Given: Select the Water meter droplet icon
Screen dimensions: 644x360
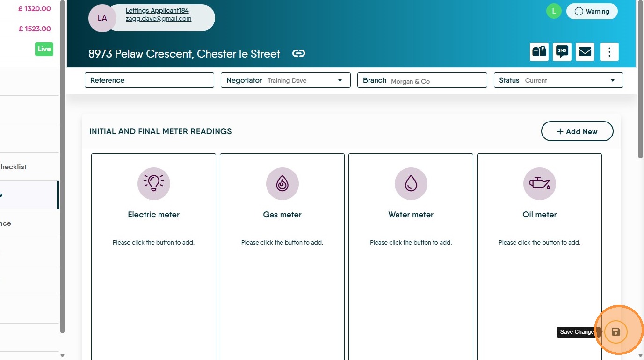Looking at the screenshot, I should [x=411, y=184].
